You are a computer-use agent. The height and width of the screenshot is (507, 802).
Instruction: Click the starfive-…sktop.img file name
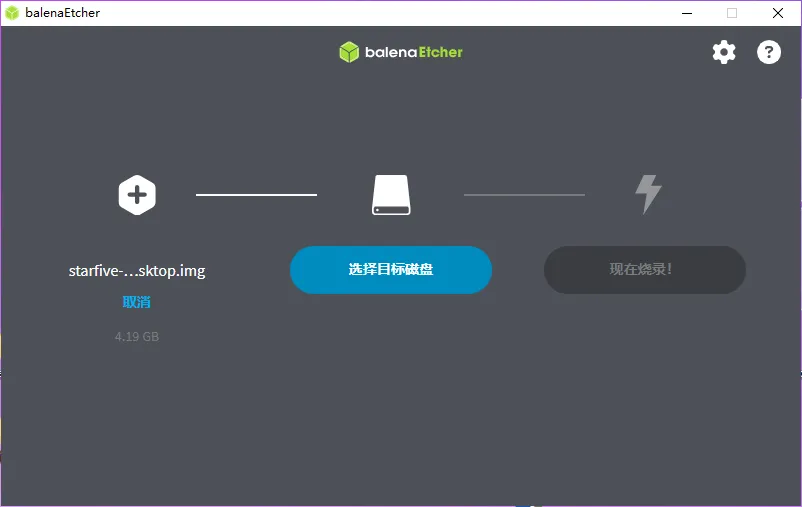click(x=137, y=271)
